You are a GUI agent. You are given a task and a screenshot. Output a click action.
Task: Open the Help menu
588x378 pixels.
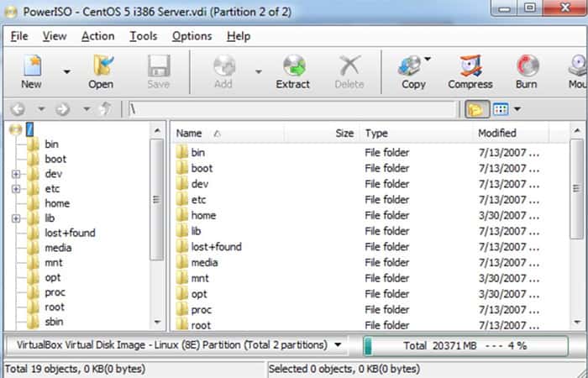pyautogui.click(x=239, y=36)
